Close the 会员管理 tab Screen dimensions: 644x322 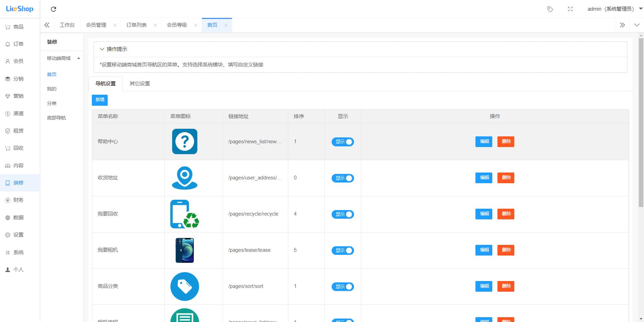115,25
